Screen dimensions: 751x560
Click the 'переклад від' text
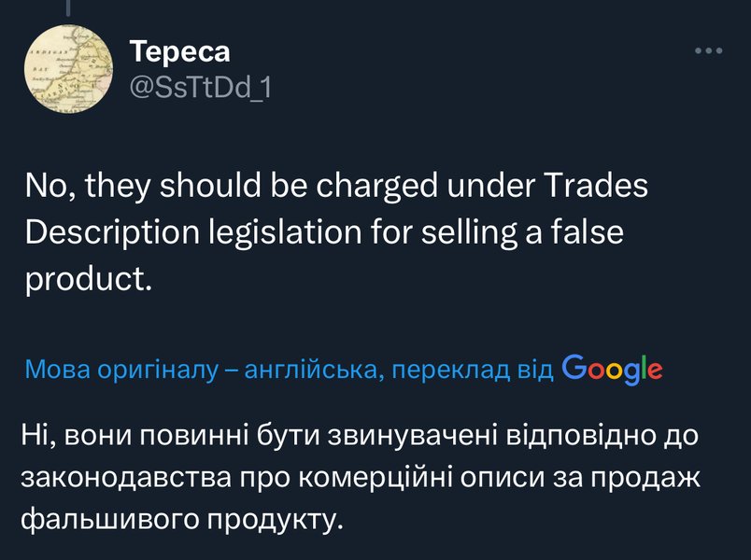(474, 371)
